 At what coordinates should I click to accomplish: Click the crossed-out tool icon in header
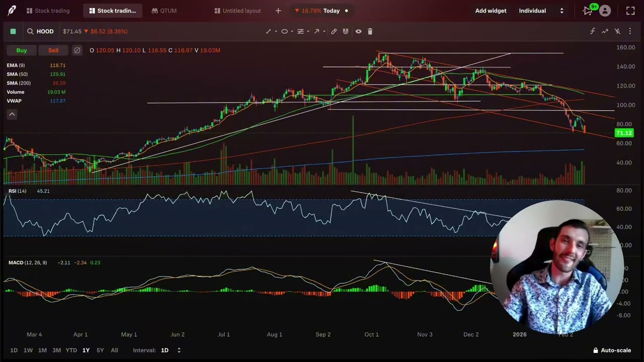[x=617, y=31]
